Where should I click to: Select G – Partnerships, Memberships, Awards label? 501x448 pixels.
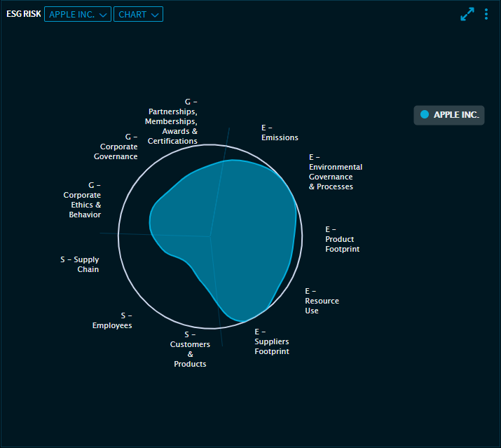[172, 121]
